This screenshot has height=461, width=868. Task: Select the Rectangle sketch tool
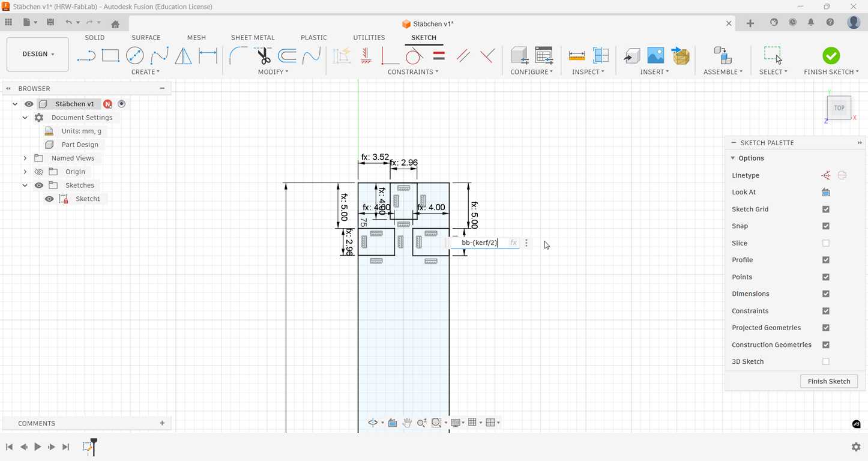pos(110,56)
